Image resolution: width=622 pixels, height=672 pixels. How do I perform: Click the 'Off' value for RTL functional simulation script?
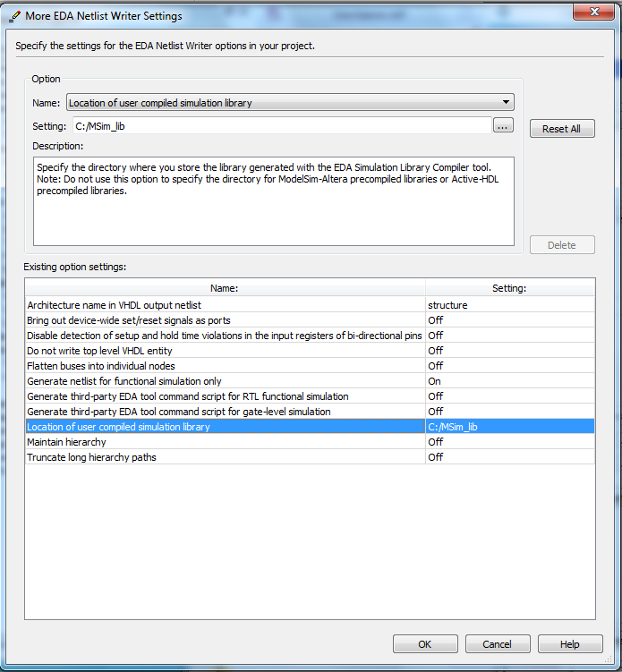coord(436,396)
